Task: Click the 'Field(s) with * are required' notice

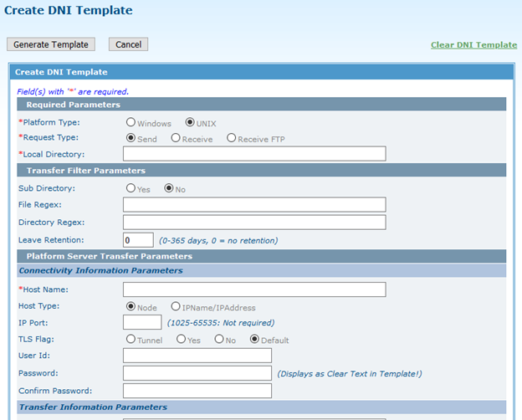Action: (73, 91)
